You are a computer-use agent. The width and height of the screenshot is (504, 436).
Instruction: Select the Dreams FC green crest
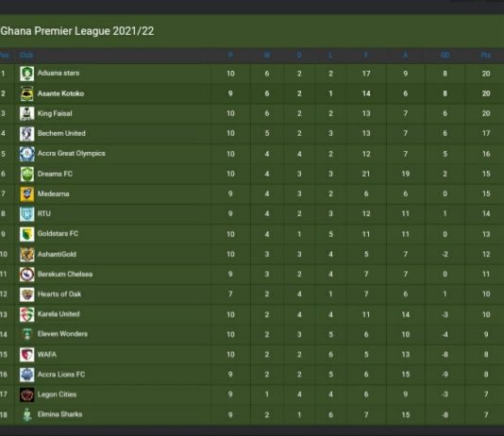[27, 174]
